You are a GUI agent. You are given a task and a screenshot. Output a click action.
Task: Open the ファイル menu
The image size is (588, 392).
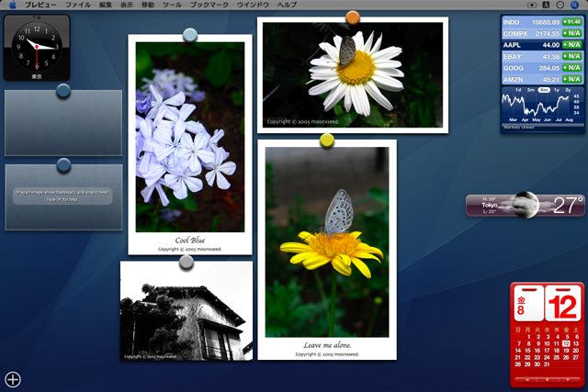pyautogui.click(x=78, y=5)
